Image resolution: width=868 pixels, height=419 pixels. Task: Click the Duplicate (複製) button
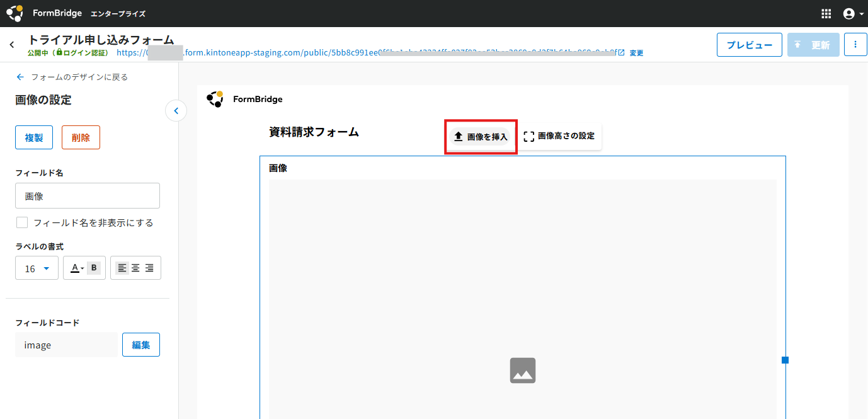coord(34,137)
